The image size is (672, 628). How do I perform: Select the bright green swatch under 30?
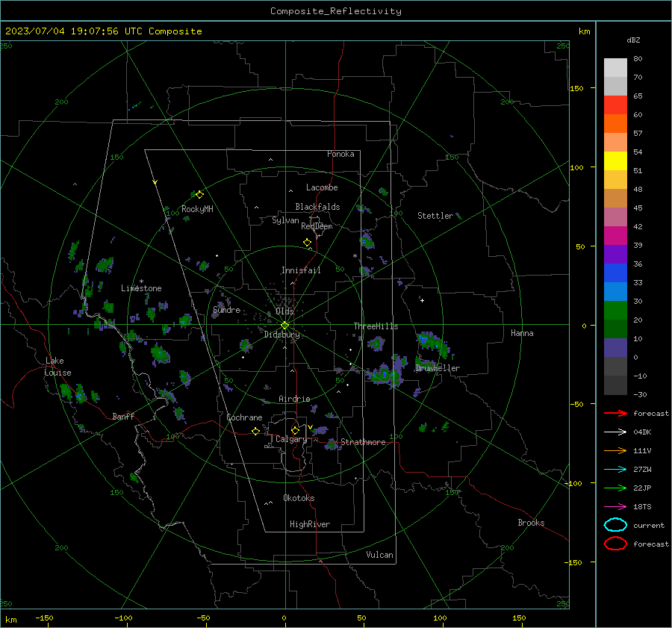(615, 311)
